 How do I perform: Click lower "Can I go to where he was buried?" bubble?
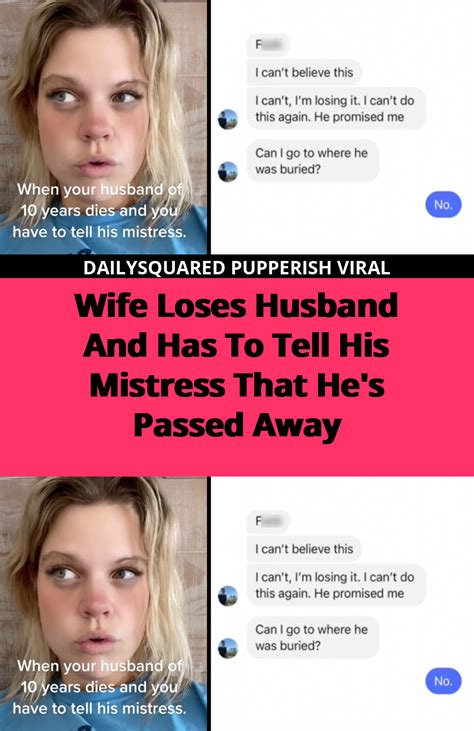[313, 638]
